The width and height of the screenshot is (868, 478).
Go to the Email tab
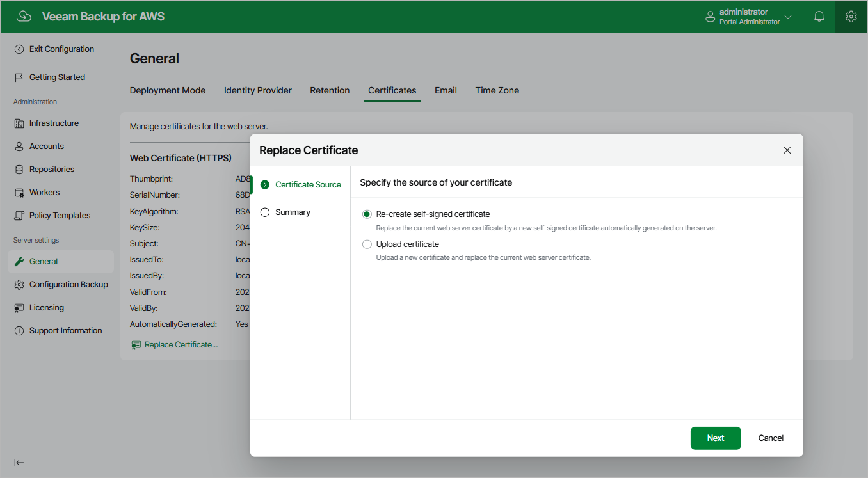coord(446,90)
